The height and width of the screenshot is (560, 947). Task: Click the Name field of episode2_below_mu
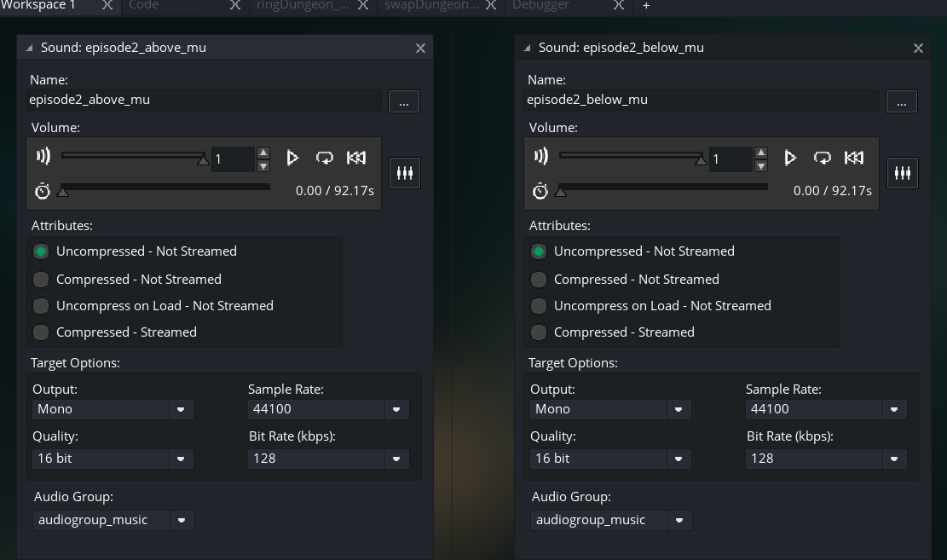[702, 101]
